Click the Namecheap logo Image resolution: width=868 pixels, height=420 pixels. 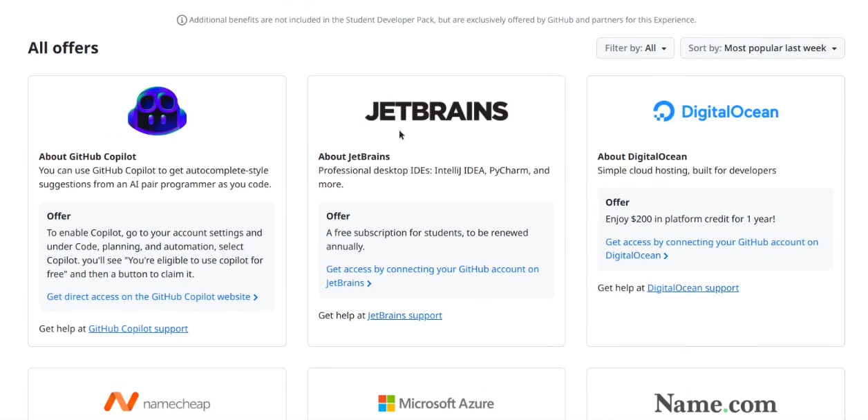click(157, 402)
